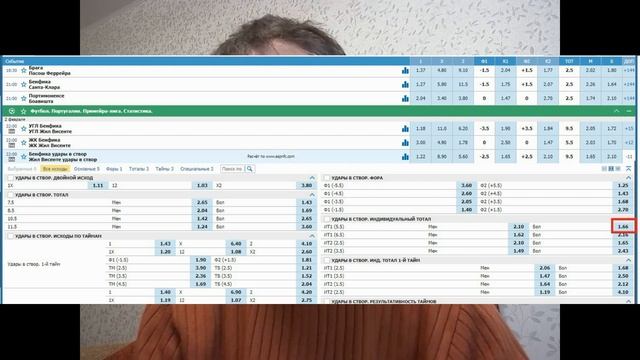Switch to the Таймы 3 tab
This screenshot has width=640, height=360.
click(164, 169)
